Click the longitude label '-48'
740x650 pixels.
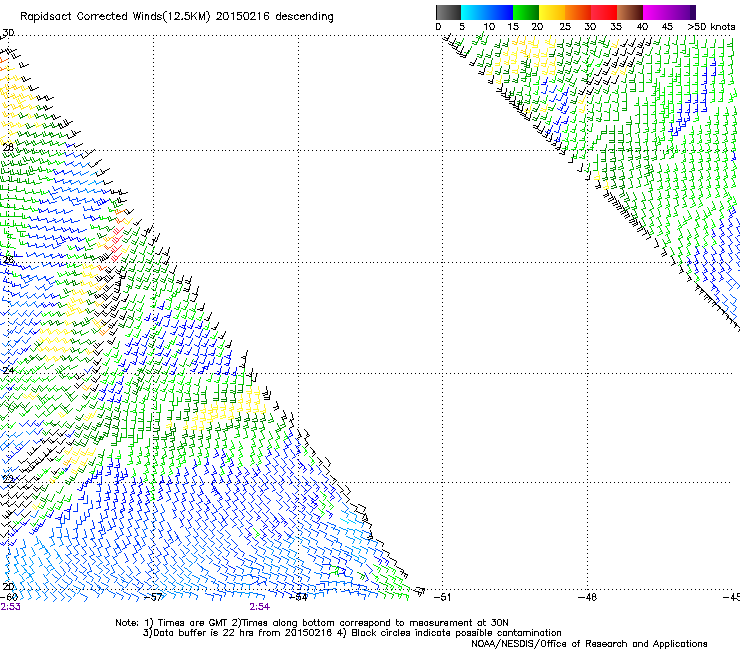587,597
